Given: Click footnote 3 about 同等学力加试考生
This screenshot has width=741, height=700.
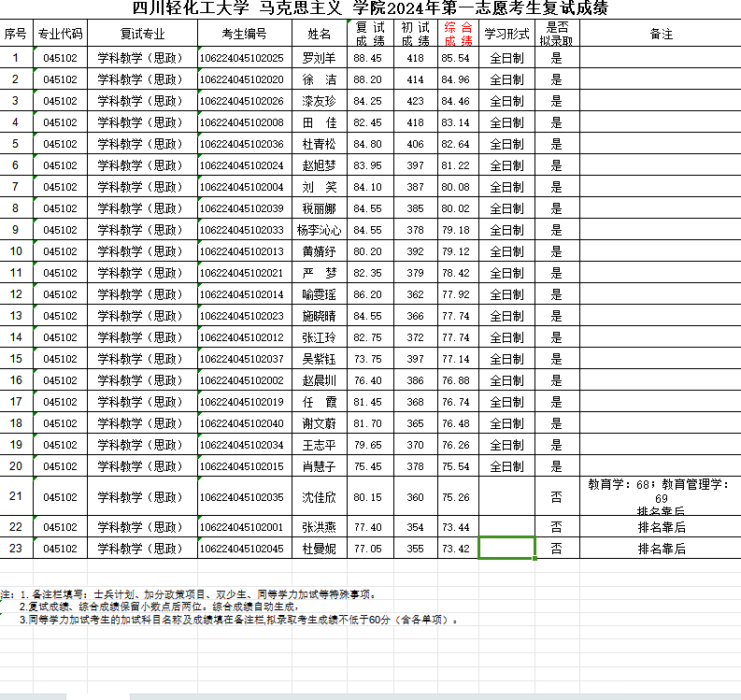Looking at the screenshot, I should (x=239, y=620).
